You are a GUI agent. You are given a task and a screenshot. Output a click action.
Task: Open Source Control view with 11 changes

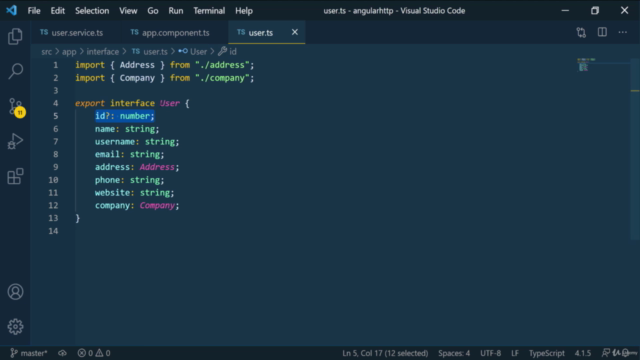16,107
